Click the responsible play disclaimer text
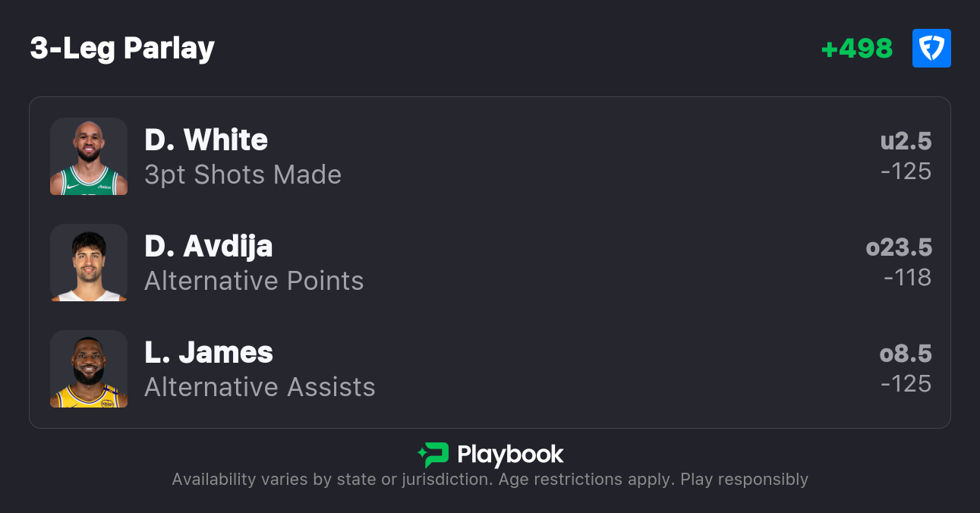This screenshot has height=513, width=980. coord(490,480)
